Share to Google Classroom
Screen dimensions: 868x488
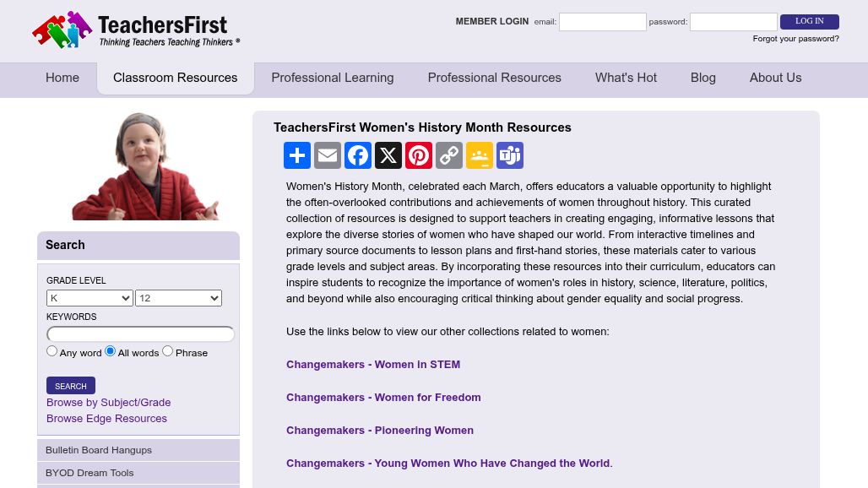480,155
